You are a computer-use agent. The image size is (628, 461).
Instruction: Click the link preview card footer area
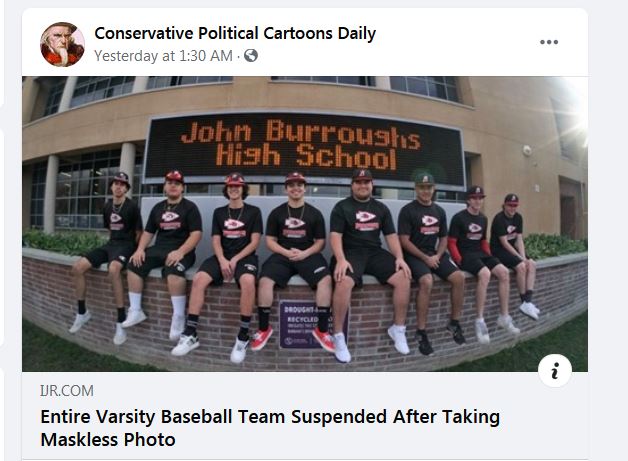(305, 416)
